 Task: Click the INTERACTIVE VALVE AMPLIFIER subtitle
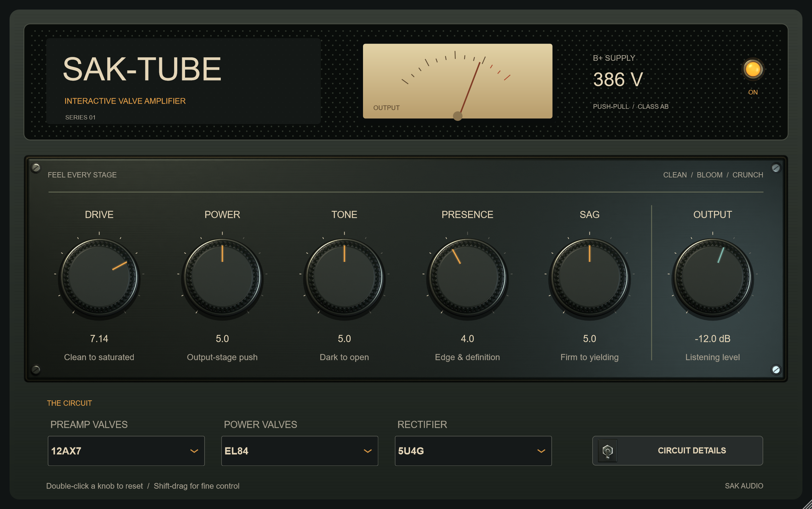pos(125,101)
